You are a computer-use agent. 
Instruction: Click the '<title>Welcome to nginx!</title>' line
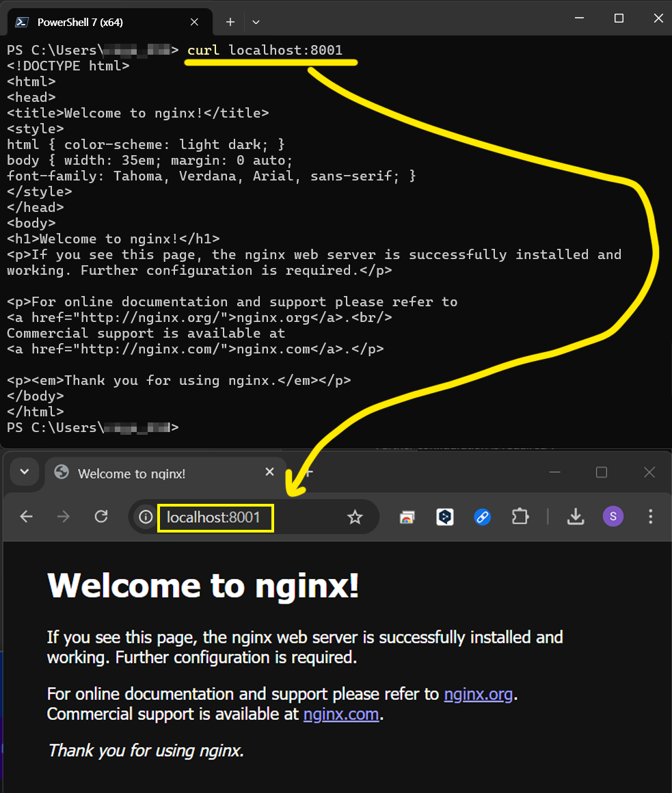[x=137, y=113]
